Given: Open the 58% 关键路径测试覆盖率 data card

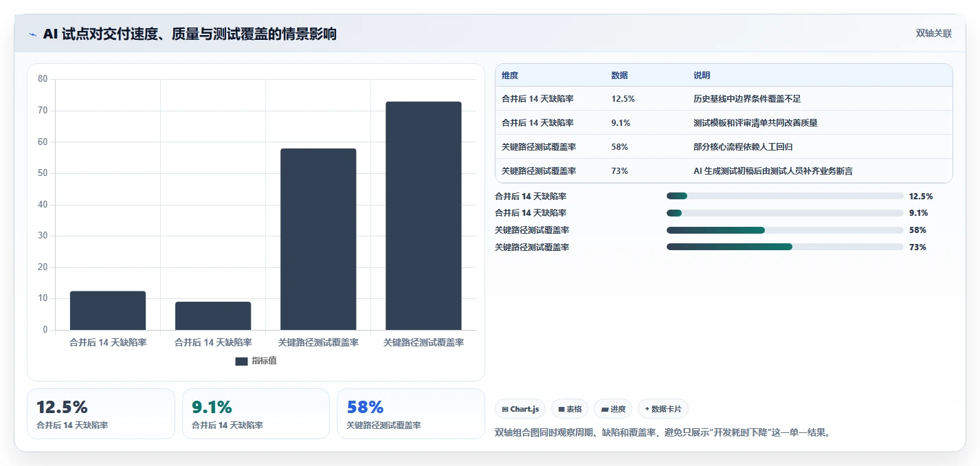Looking at the screenshot, I should click(x=411, y=414).
